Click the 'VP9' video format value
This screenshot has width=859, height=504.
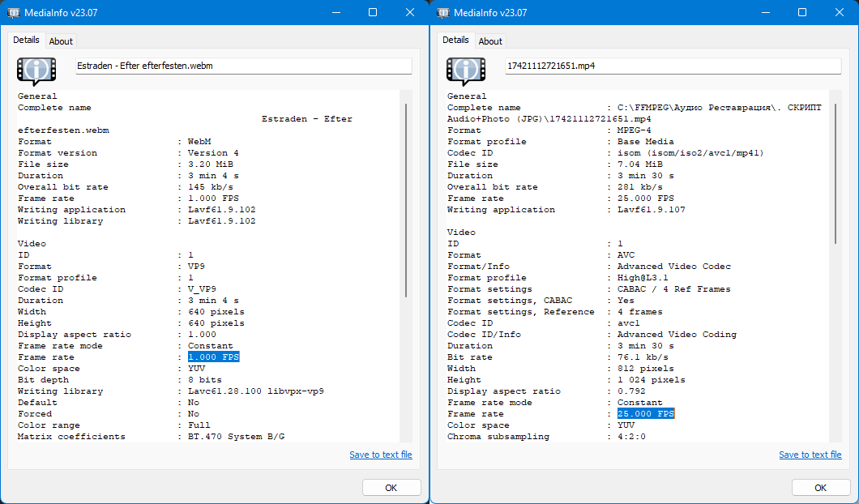coord(197,267)
